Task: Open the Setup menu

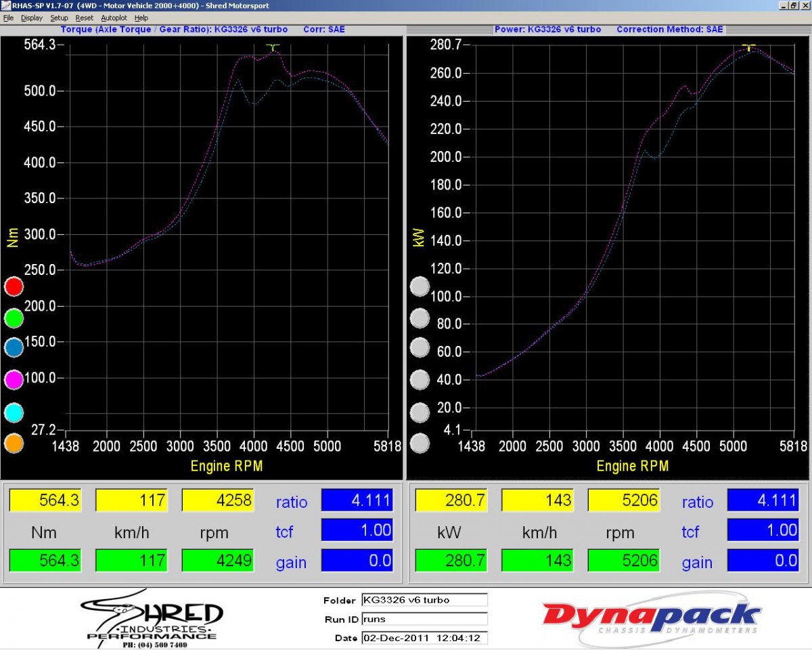Action: (59, 18)
